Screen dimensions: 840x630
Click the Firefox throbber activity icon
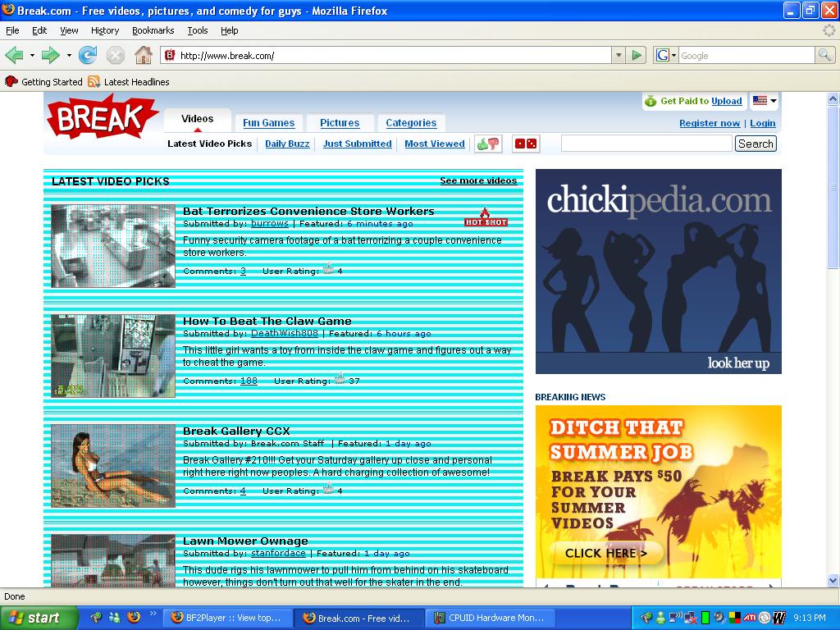(829, 30)
